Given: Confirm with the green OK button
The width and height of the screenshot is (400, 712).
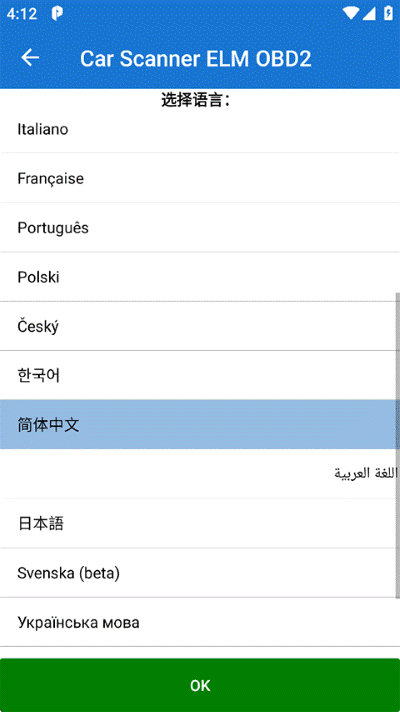Looking at the screenshot, I should [x=200, y=685].
